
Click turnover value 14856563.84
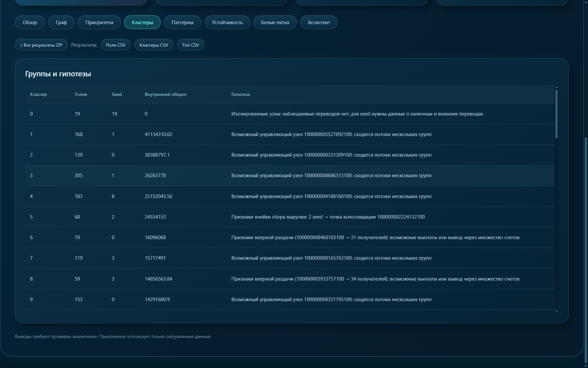158,279
